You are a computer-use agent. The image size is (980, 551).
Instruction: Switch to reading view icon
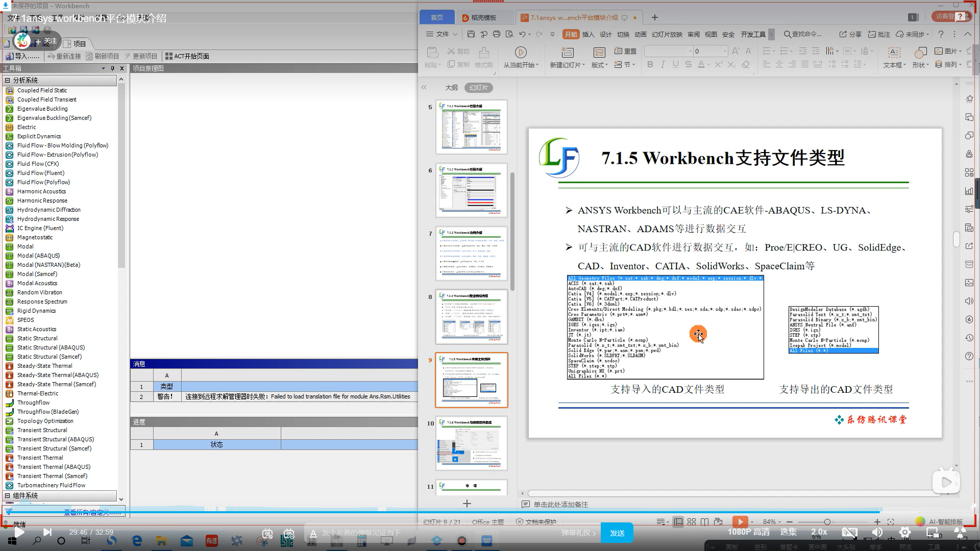click(704, 521)
